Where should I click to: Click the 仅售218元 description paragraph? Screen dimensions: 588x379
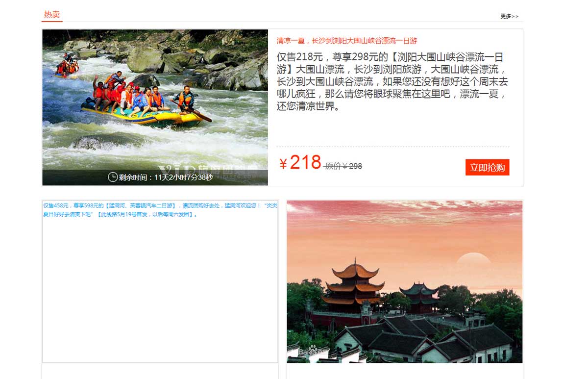[393, 81]
